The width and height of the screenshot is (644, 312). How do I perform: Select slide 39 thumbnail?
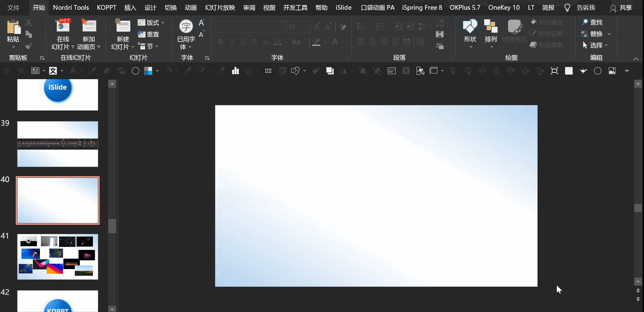pyautogui.click(x=58, y=144)
